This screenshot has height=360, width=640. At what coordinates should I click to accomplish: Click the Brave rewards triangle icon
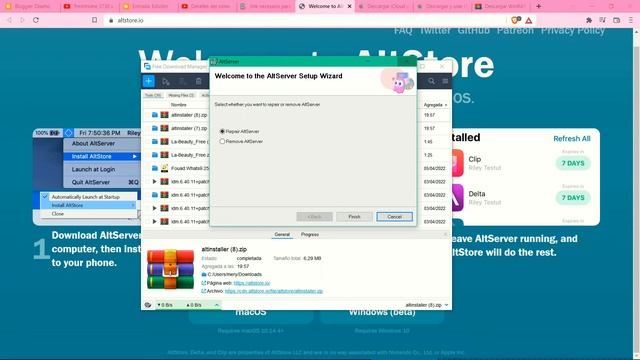point(529,20)
